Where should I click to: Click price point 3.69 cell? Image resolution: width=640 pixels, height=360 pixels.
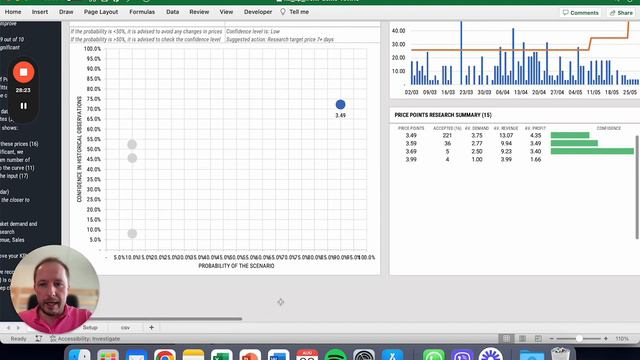411,151
